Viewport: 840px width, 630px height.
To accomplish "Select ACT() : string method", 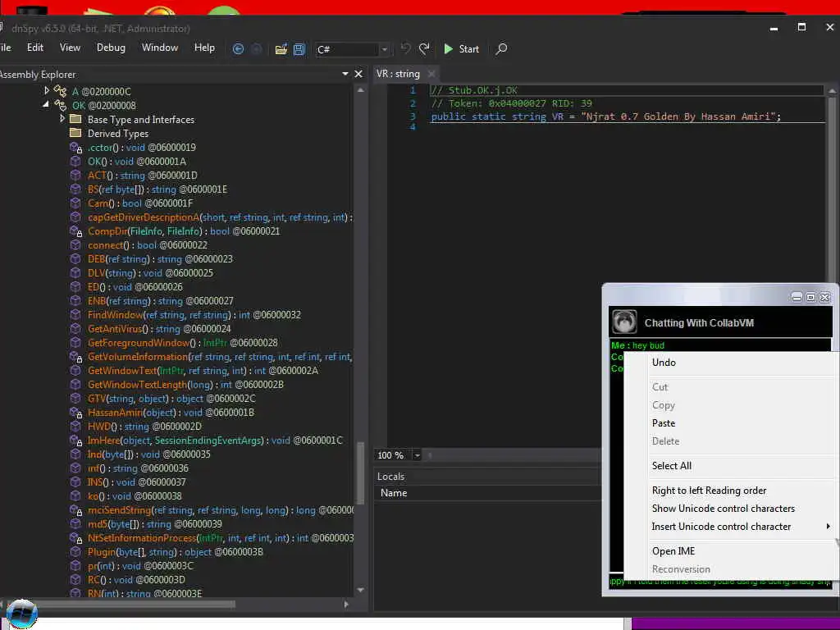I will pyautogui.click(x=143, y=176).
